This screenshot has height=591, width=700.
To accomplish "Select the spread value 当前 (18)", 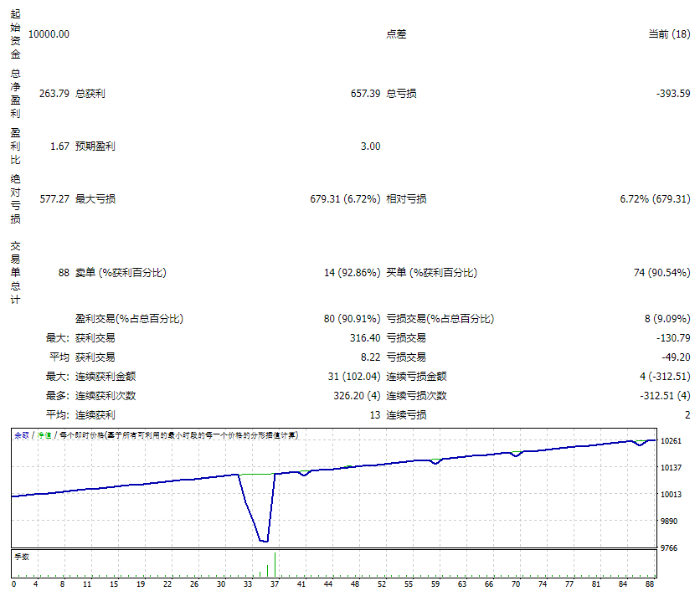I will 669,34.
